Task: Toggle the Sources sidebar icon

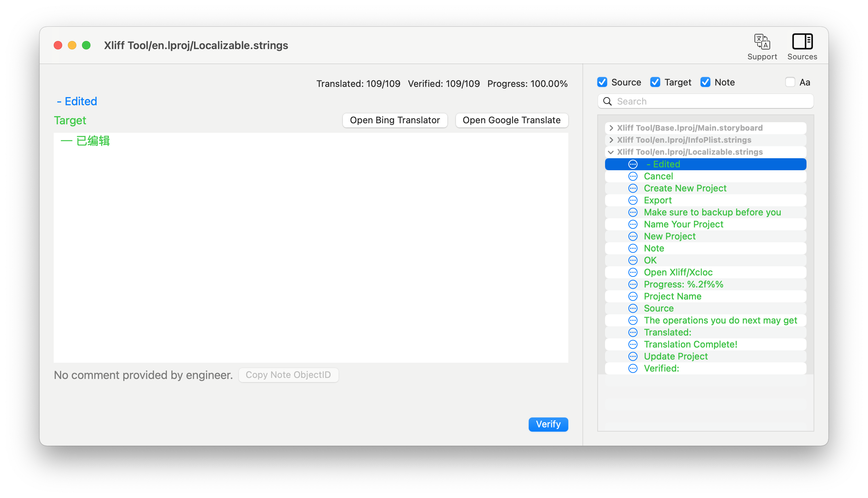Action: 802,42
